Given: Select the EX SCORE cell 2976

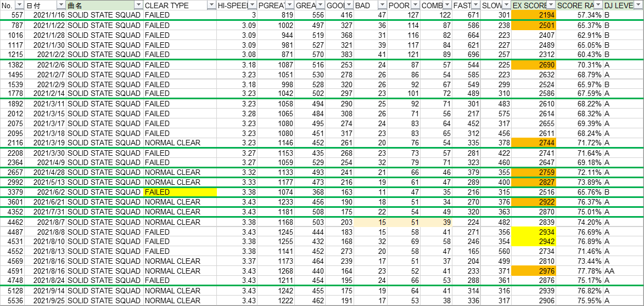Looking at the screenshot, I should coord(534,271).
